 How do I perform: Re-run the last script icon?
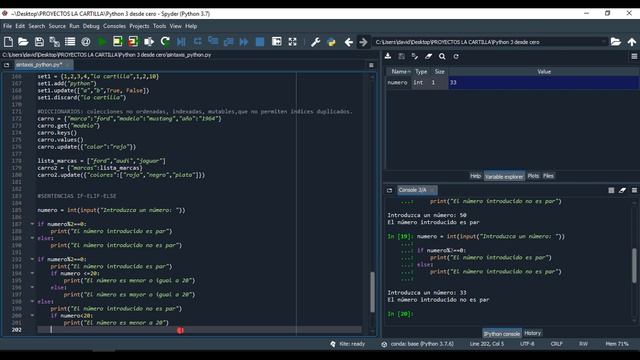click(x=165, y=42)
